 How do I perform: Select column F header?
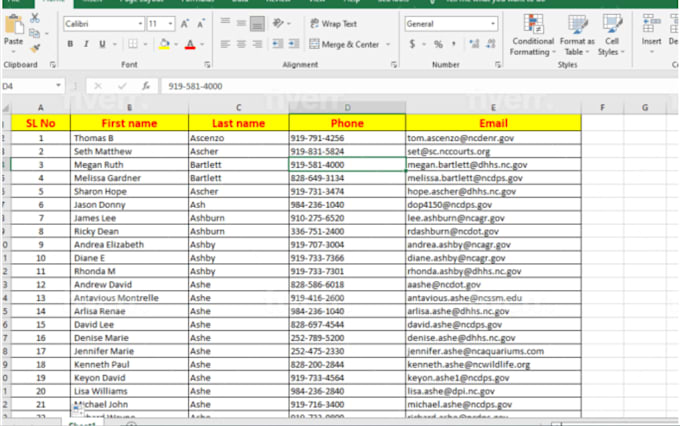pos(602,108)
